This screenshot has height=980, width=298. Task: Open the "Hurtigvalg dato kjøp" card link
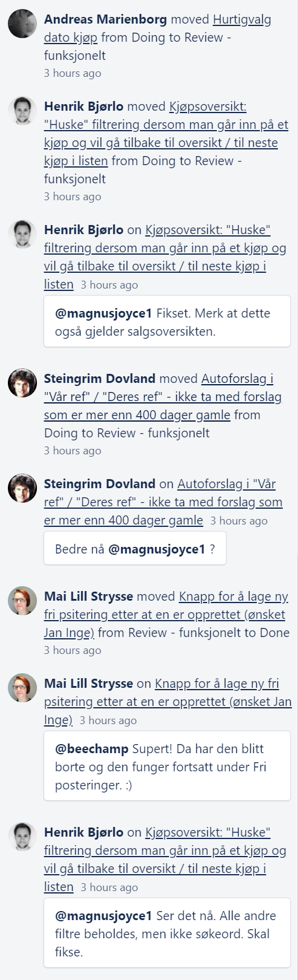pos(157,28)
